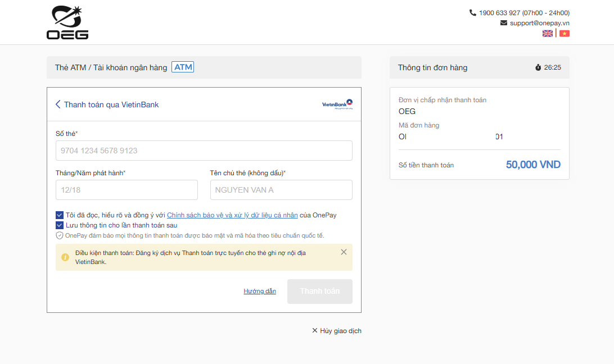Focus the 'Tên chủ thẻ' cardholder name field
This screenshot has height=364, width=614.
click(x=281, y=190)
